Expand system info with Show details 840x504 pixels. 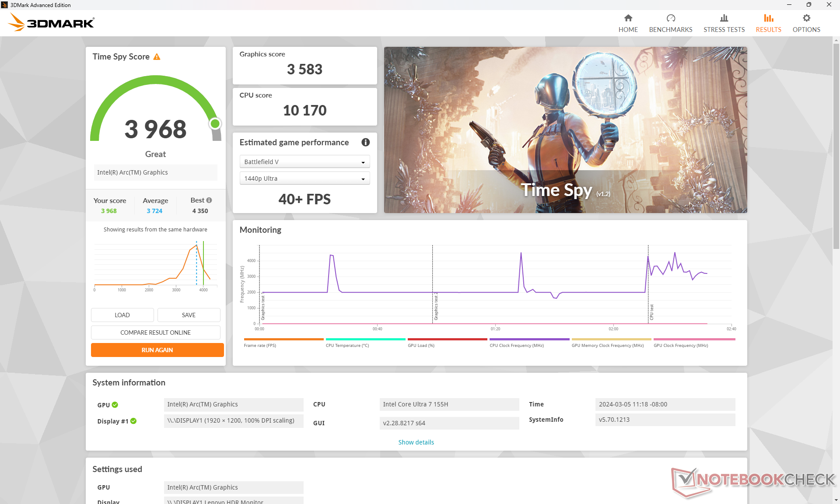416,442
